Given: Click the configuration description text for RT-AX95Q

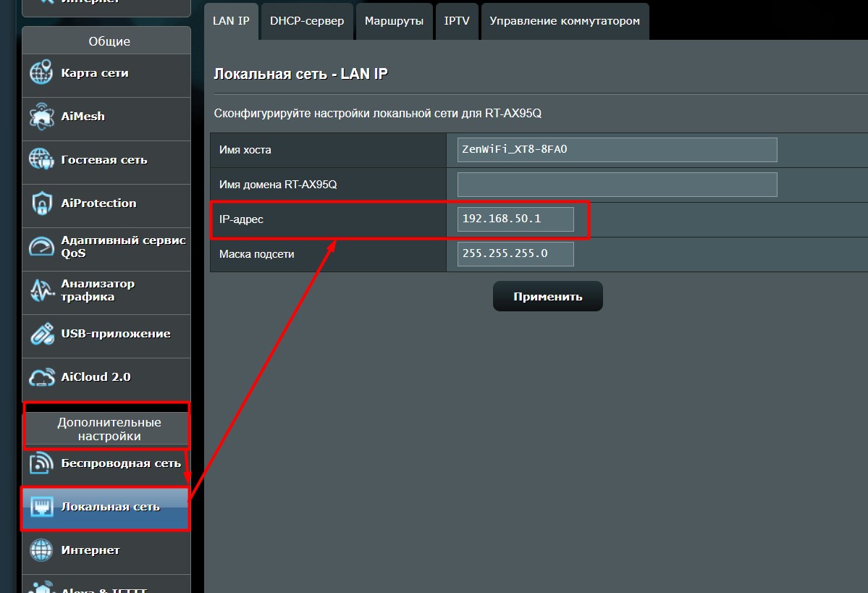Looking at the screenshot, I should [x=378, y=114].
